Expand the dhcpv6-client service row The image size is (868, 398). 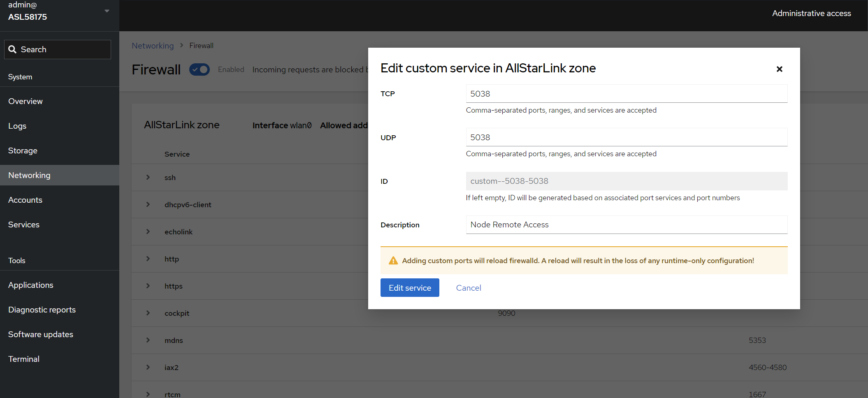148,204
